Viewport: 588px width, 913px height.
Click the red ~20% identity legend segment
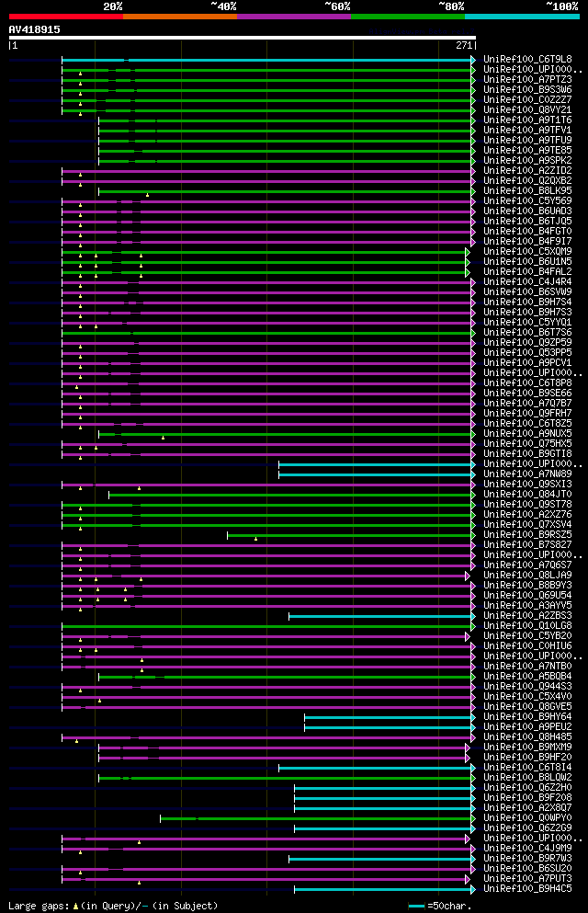tap(66, 17)
